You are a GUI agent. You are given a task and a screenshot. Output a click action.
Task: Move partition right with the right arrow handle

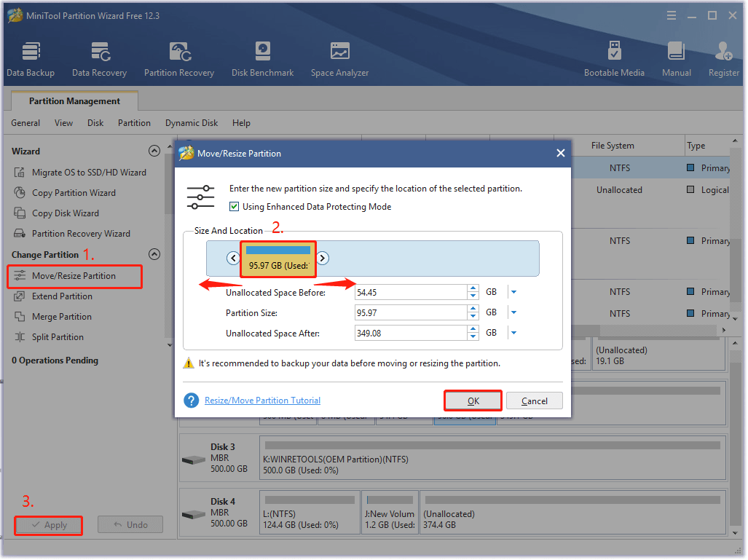coord(323,258)
